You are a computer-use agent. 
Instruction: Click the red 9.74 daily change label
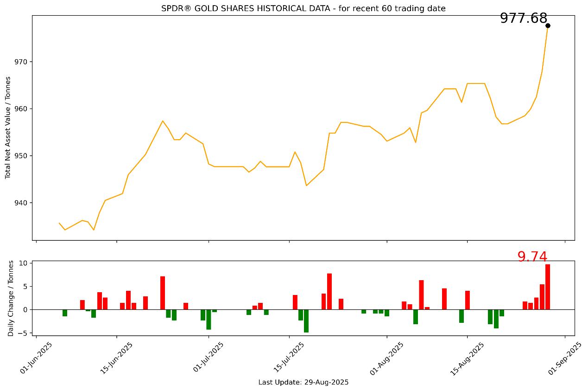point(532,256)
